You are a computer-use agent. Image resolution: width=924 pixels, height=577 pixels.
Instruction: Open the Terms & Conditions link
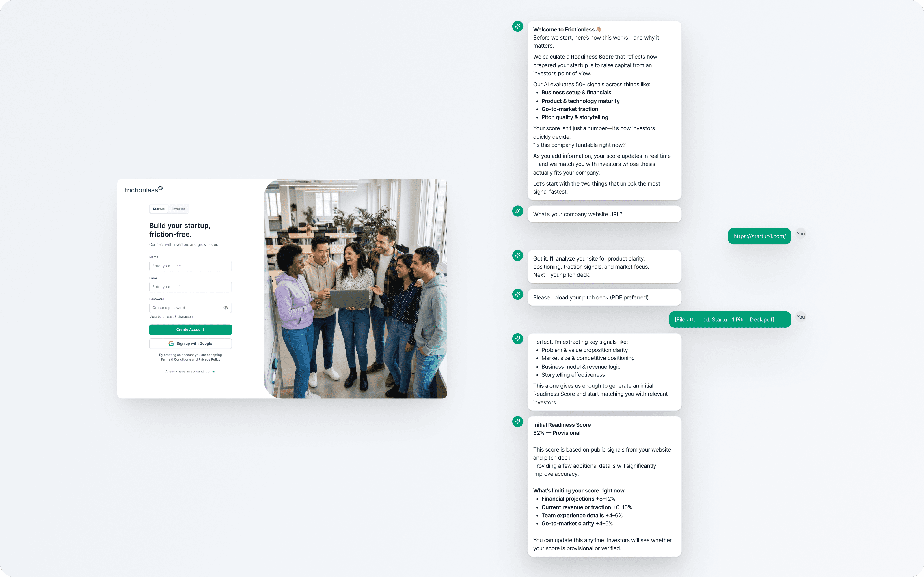pos(176,359)
